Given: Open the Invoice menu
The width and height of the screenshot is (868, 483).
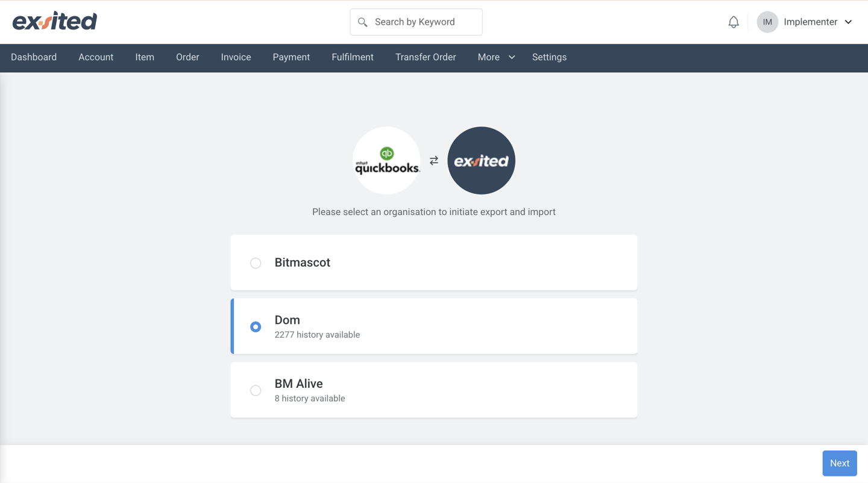Looking at the screenshot, I should [236, 57].
